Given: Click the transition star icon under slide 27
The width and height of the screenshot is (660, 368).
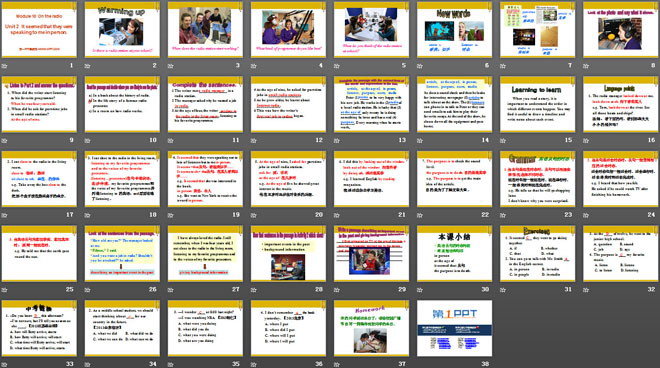Looking at the screenshot, I should 170,290.
